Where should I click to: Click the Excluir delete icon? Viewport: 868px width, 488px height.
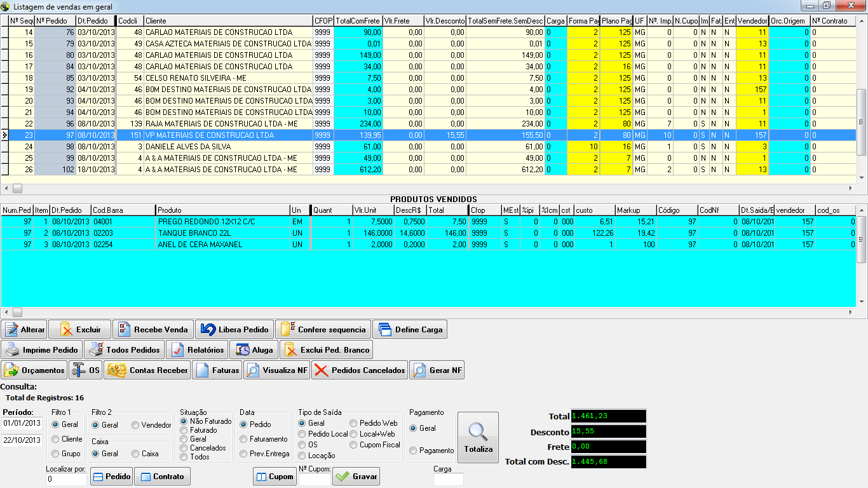(66, 329)
